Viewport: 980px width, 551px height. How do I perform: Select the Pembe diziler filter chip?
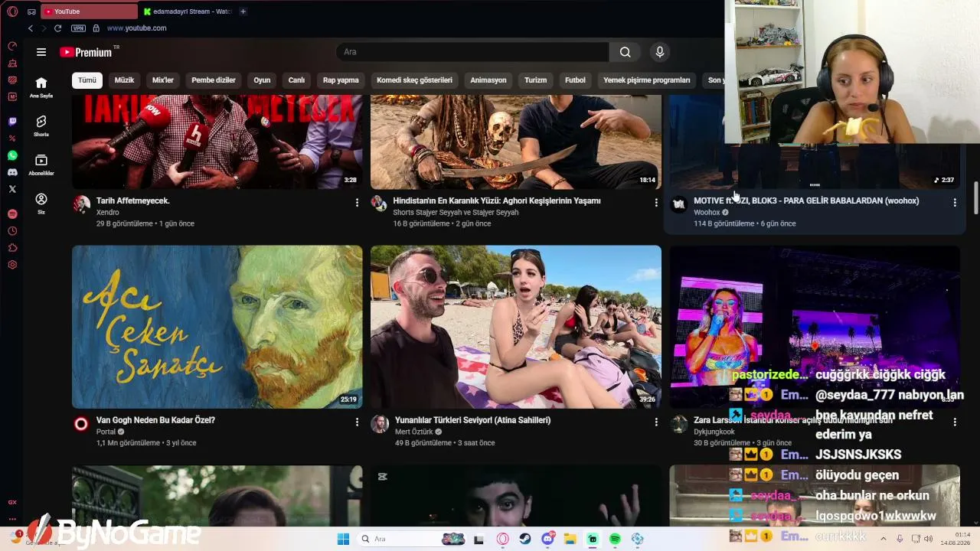pyautogui.click(x=214, y=80)
